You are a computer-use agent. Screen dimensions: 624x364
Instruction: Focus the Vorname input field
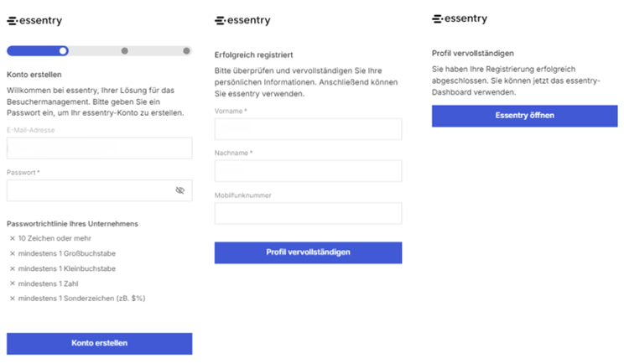308,129
